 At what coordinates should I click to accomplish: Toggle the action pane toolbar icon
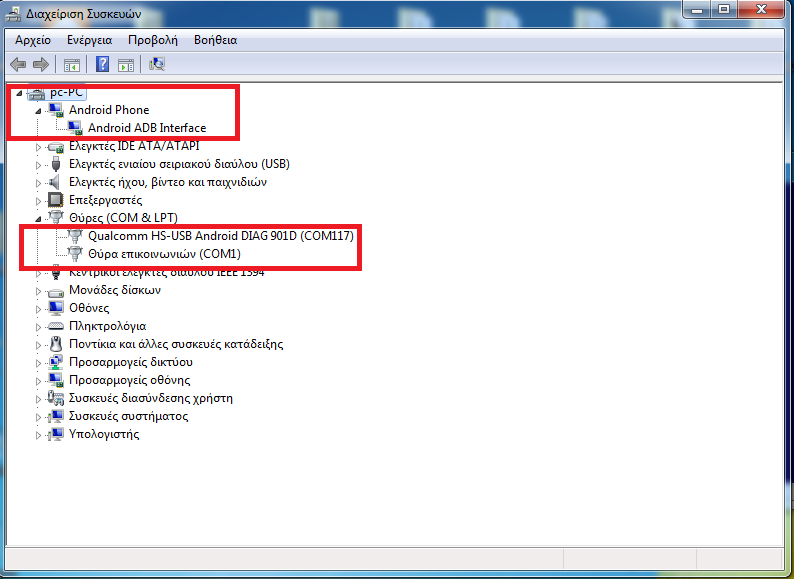click(x=126, y=65)
